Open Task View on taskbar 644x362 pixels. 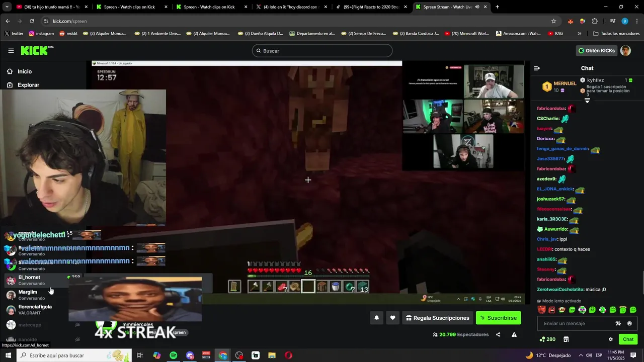pyautogui.click(x=140, y=355)
